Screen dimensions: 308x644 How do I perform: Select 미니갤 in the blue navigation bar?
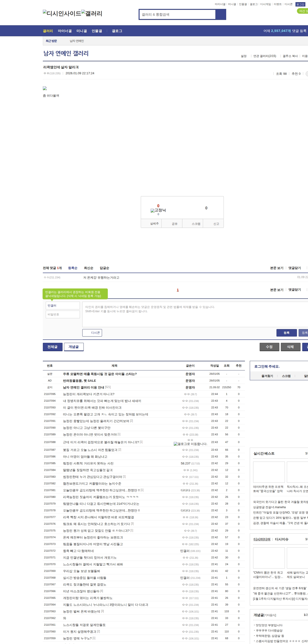(x=82, y=31)
